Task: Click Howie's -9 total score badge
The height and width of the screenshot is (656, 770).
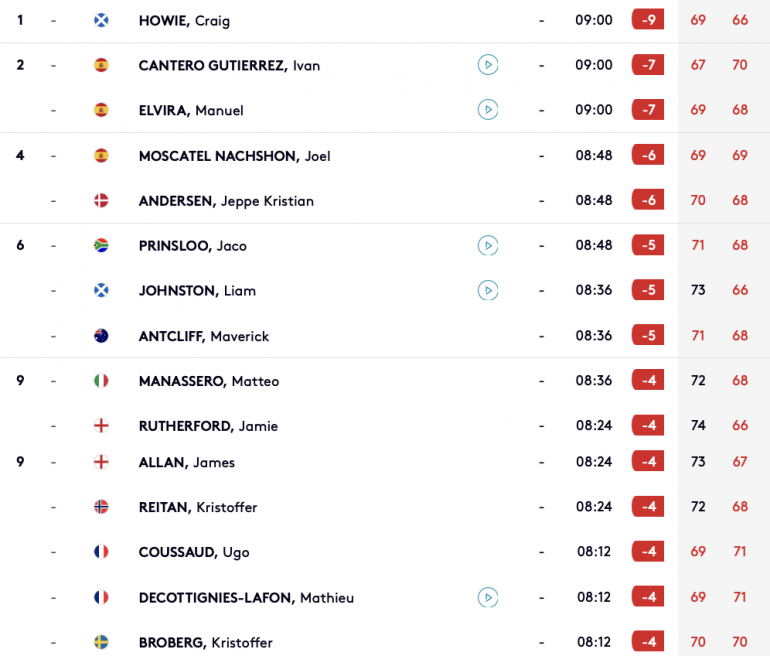Action: pyautogui.click(x=648, y=20)
